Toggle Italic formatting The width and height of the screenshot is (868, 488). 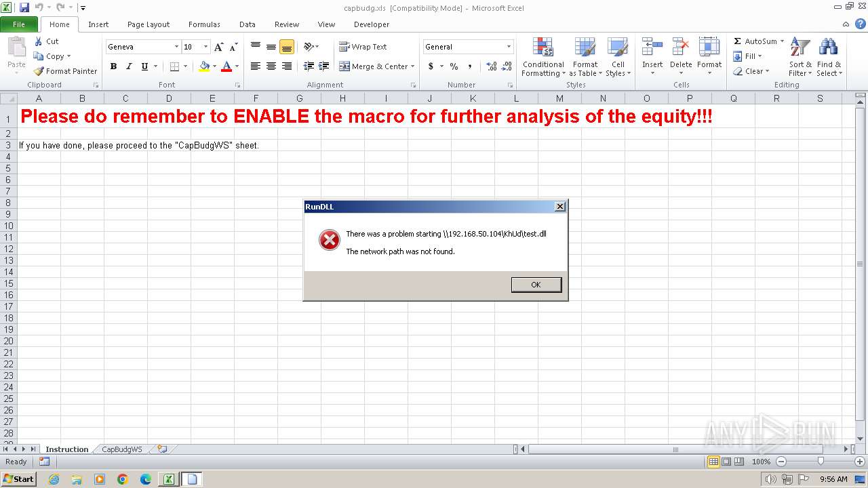(129, 66)
